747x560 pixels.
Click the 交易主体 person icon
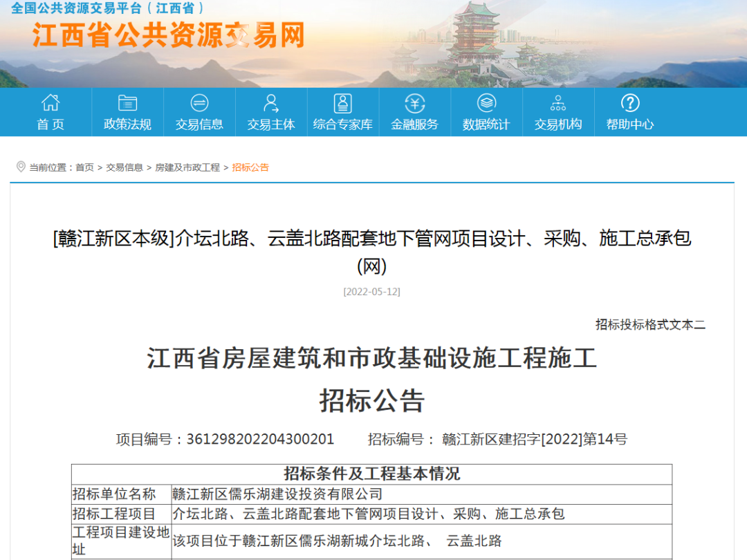click(x=271, y=103)
